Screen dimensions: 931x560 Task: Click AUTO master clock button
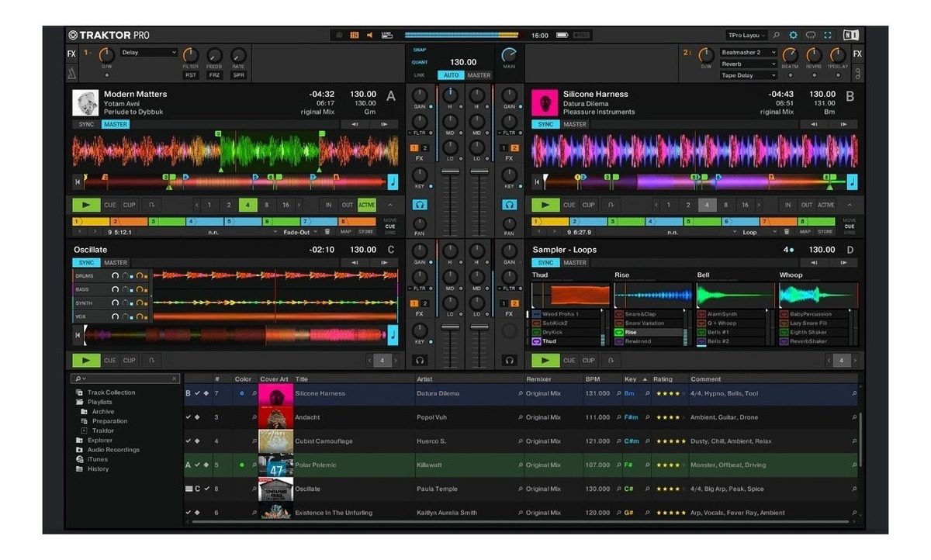pyautogui.click(x=451, y=75)
